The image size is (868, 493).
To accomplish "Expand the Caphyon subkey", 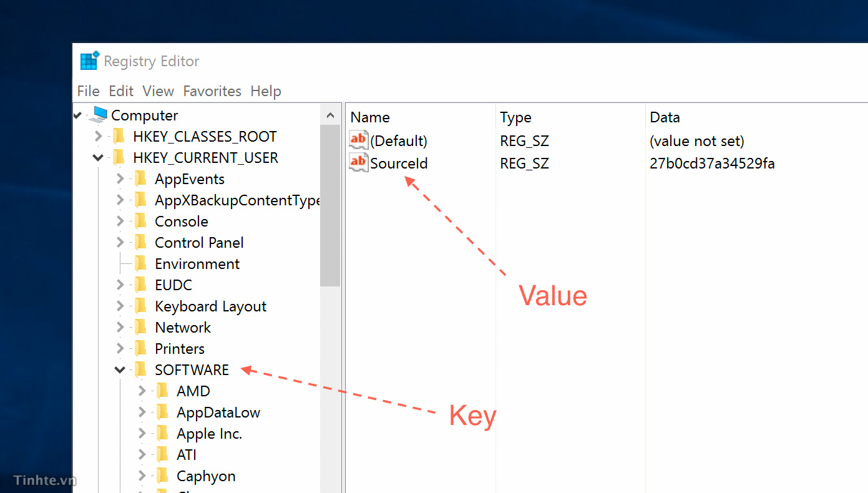I will pyautogui.click(x=142, y=476).
